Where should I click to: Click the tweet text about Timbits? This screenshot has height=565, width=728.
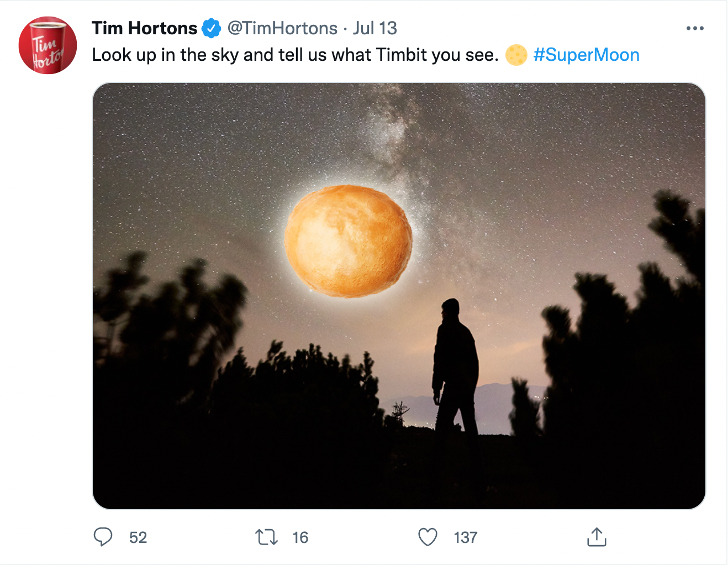coord(296,55)
